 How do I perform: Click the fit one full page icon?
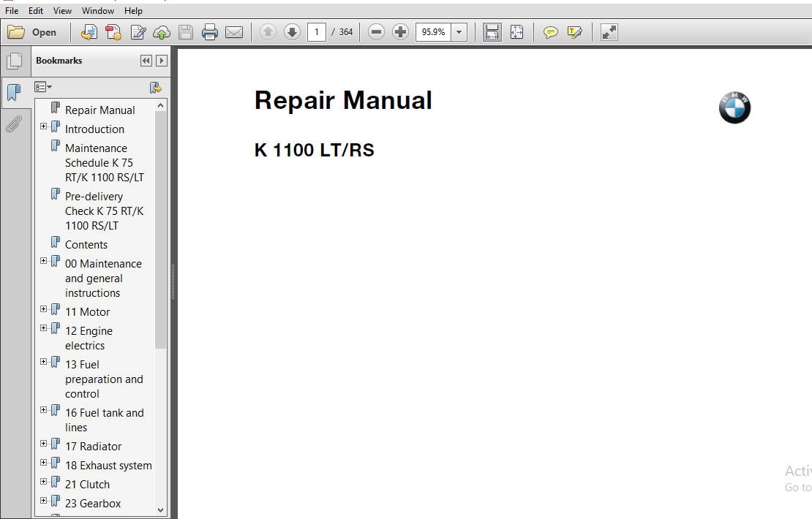coord(516,32)
